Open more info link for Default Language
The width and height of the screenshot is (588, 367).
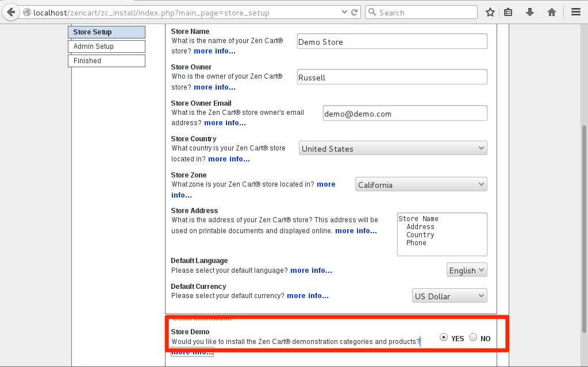312,271
